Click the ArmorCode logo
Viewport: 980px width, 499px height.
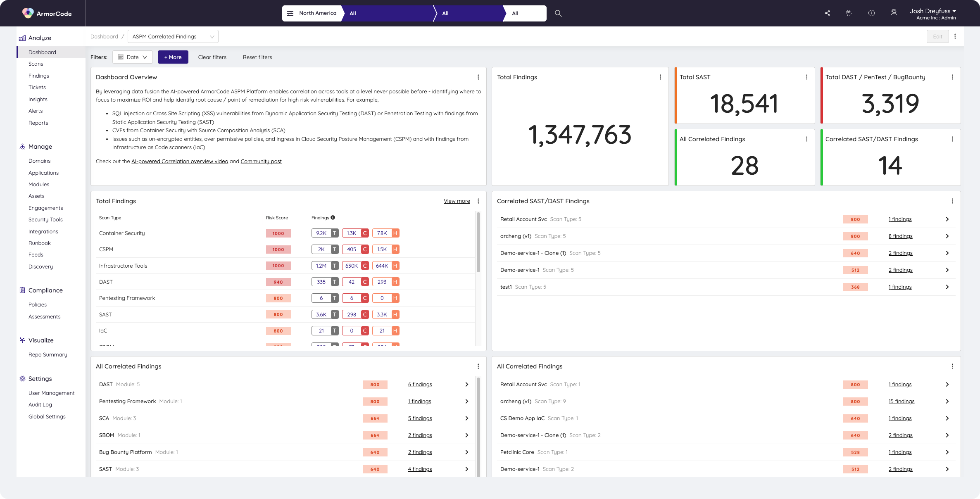47,13
